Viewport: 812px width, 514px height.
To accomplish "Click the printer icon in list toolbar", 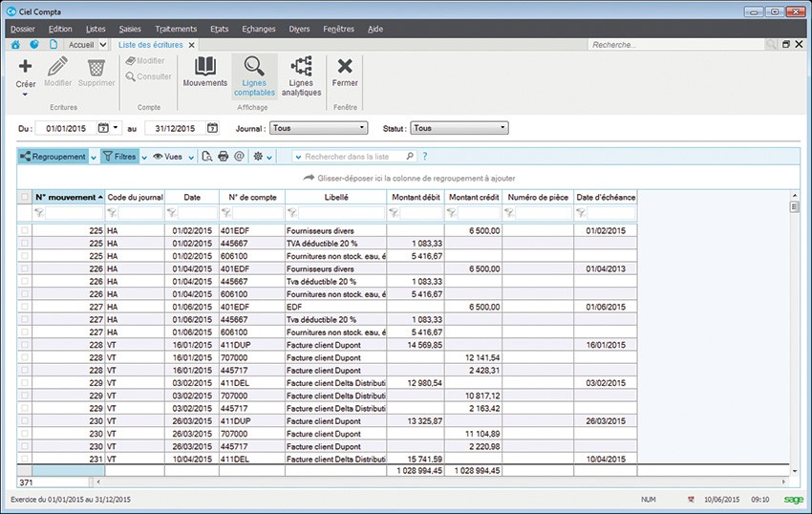I will click(224, 156).
